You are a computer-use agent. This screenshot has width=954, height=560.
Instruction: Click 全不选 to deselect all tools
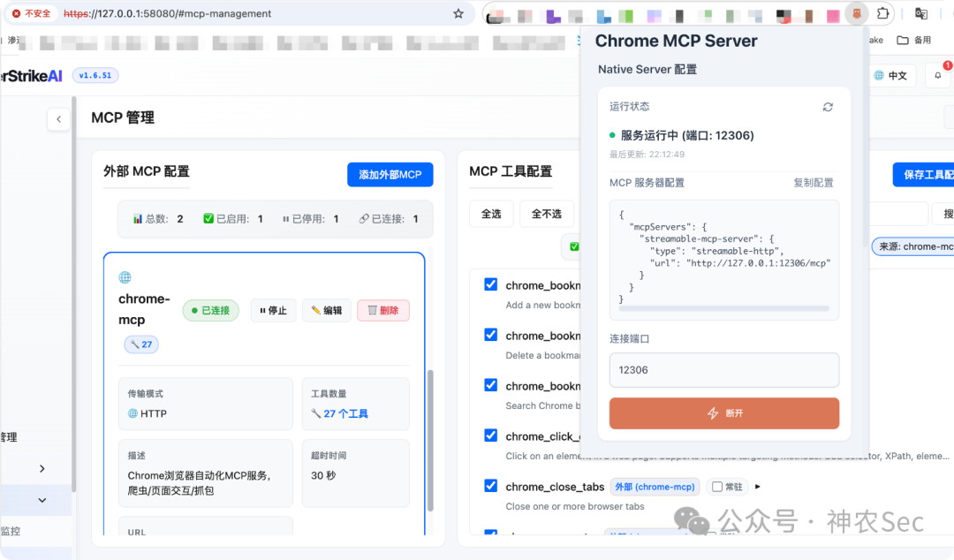tap(547, 214)
